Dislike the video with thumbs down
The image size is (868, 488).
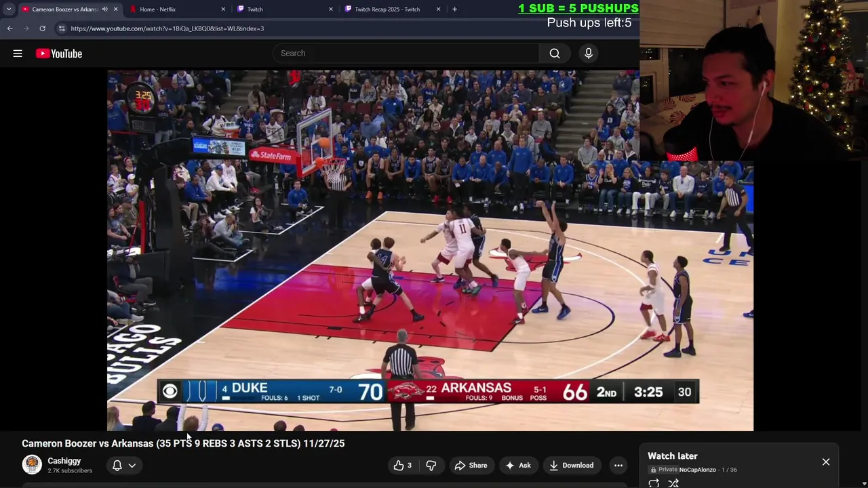point(431,466)
